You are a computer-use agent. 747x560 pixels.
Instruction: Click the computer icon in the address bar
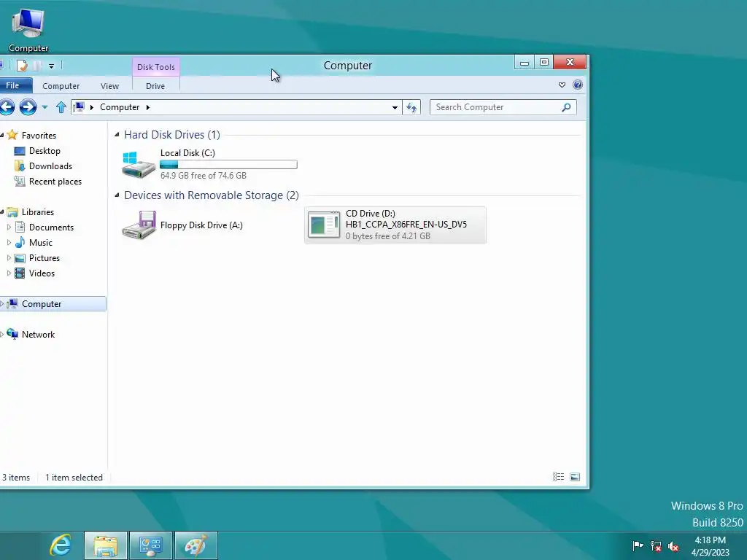click(x=79, y=106)
